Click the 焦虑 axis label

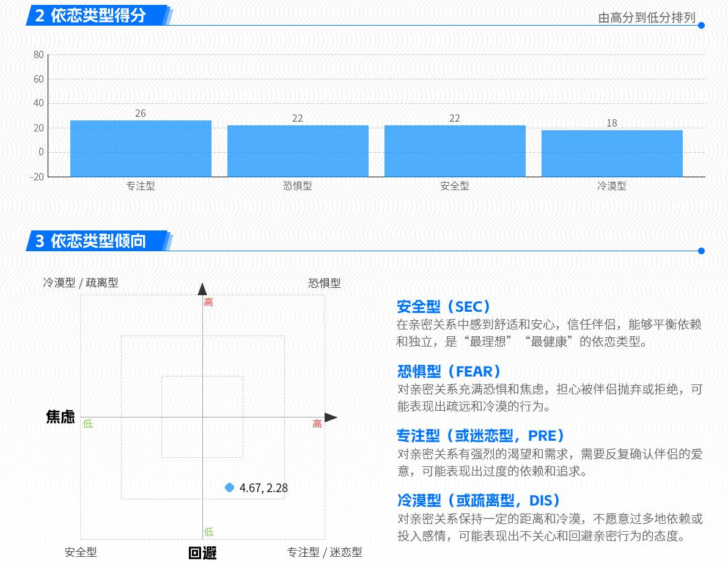point(61,416)
